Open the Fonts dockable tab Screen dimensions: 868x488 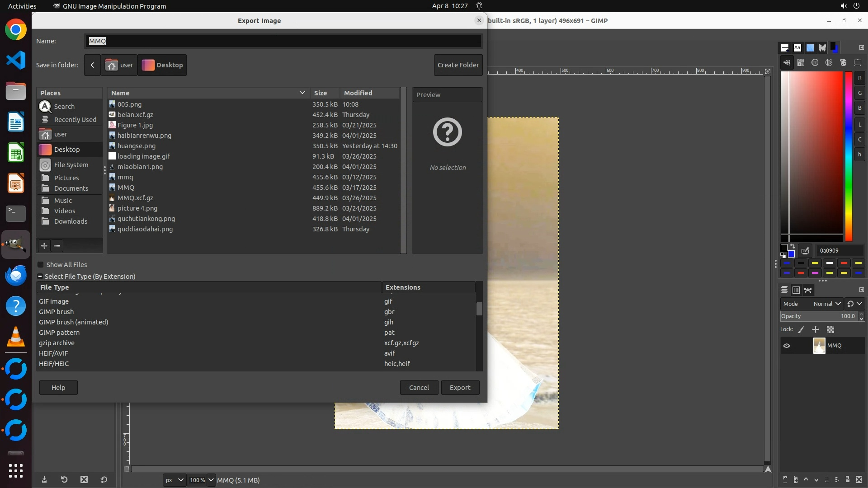[x=797, y=47]
